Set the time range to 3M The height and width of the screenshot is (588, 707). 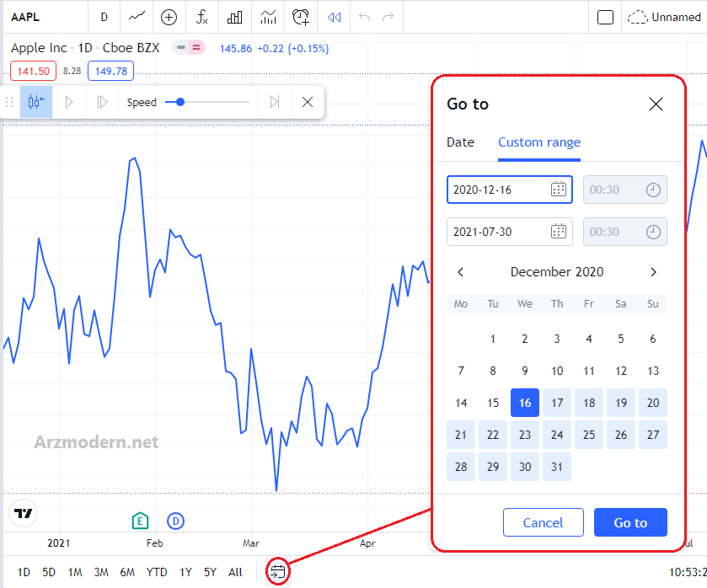pos(101,572)
